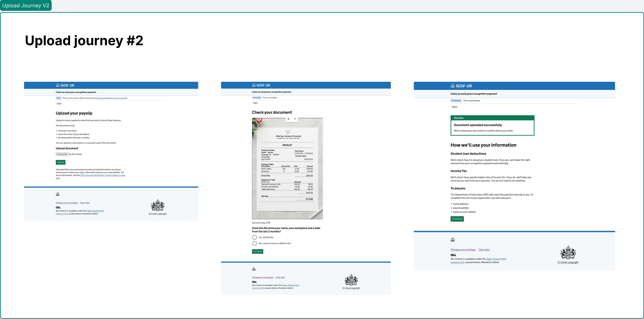This screenshot has width=644, height=319.
Task: Select 'No, I want to choose a different file'
Action: 255,243
